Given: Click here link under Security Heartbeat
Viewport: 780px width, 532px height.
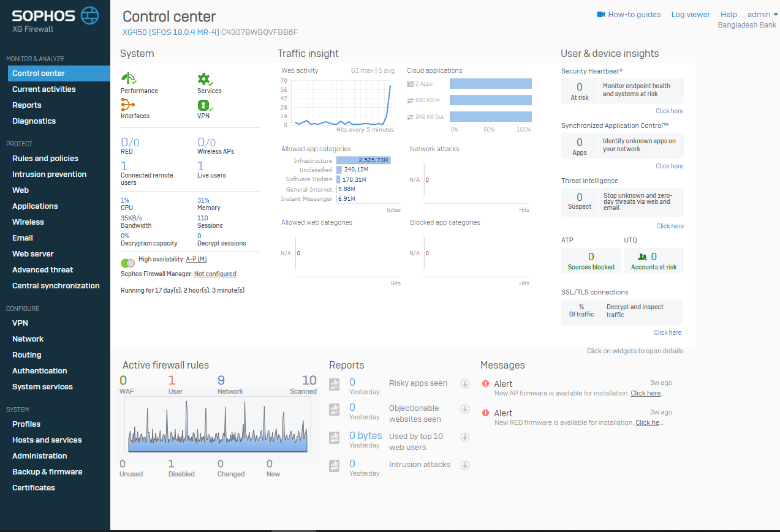Looking at the screenshot, I should (x=669, y=111).
